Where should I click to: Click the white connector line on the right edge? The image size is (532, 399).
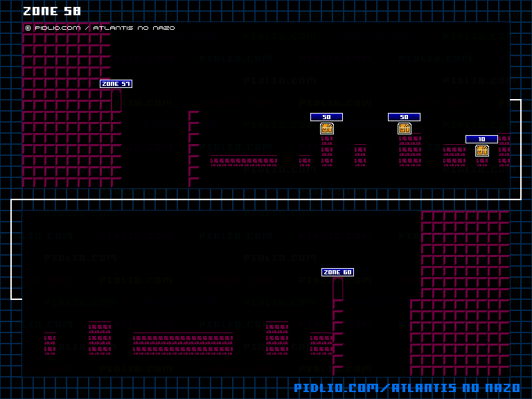pos(520,149)
